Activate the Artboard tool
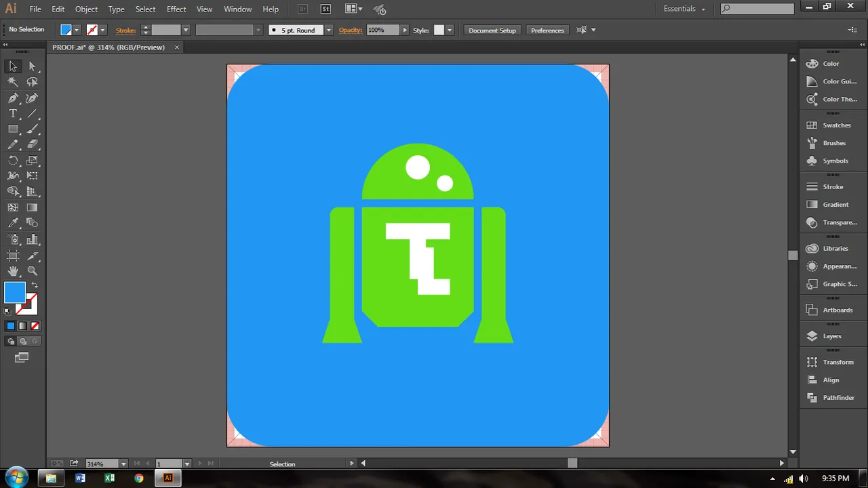 point(13,256)
